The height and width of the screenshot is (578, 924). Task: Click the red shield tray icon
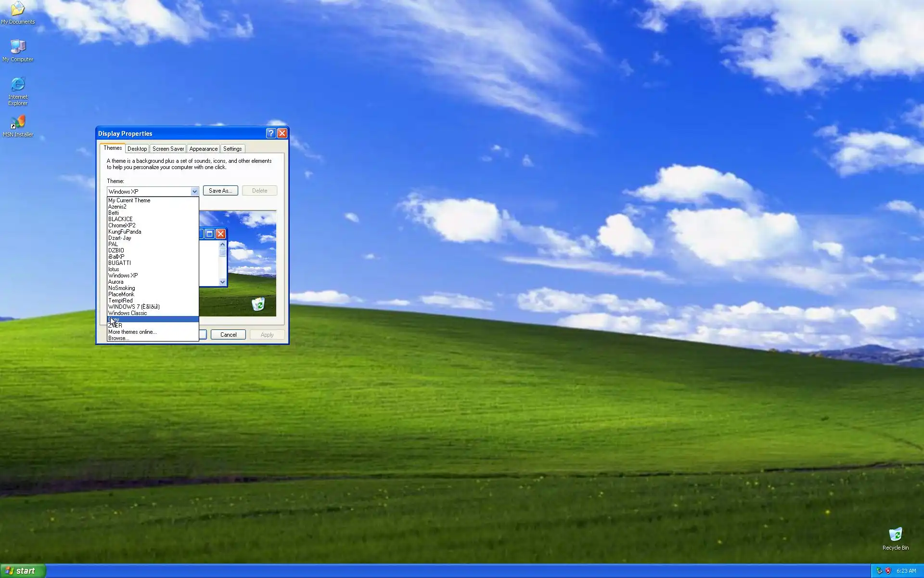pyautogui.click(x=888, y=571)
